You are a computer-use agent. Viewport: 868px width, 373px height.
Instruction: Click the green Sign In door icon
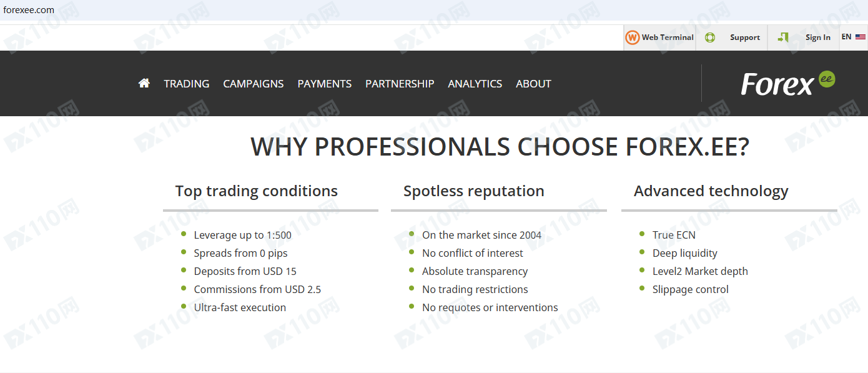click(783, 37)
